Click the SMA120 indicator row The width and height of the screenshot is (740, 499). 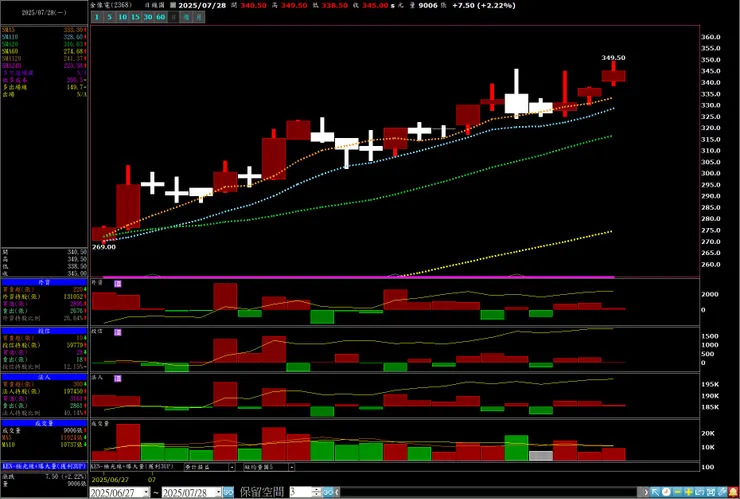44,58
